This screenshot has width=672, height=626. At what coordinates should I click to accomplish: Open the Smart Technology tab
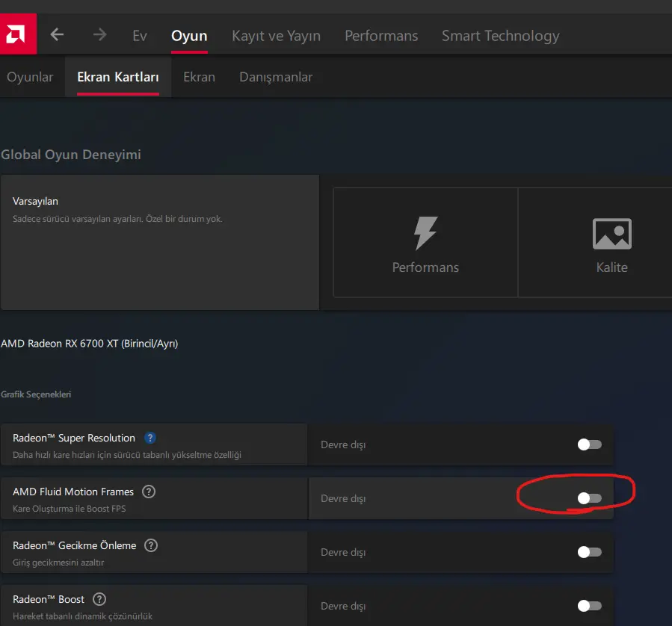click(501, 36)
